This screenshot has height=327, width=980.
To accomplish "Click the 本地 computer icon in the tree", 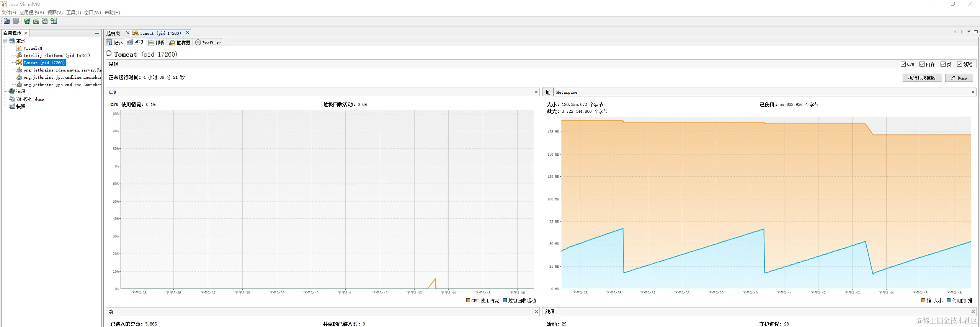I will (12, 41).
